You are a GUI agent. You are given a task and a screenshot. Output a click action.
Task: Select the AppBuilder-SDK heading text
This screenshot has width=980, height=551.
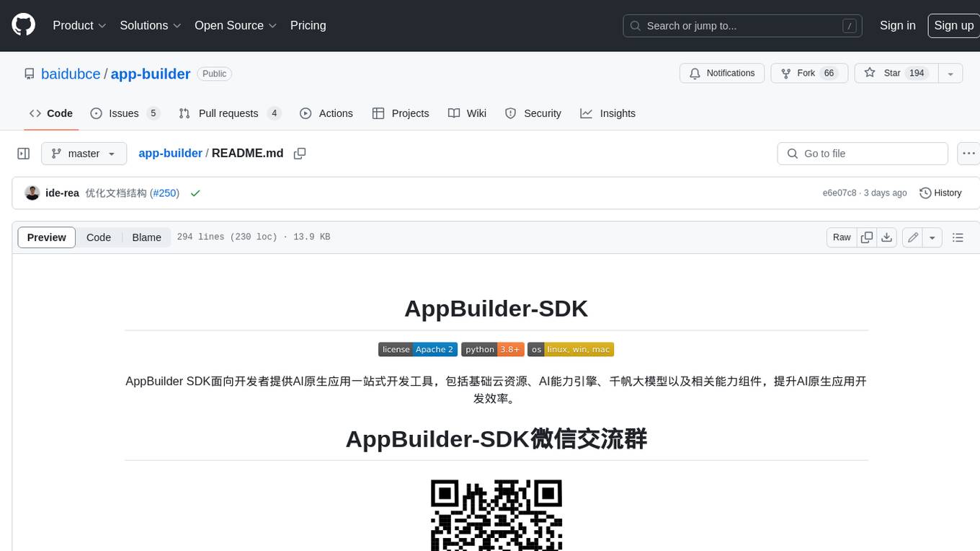(x=496, y=309)
